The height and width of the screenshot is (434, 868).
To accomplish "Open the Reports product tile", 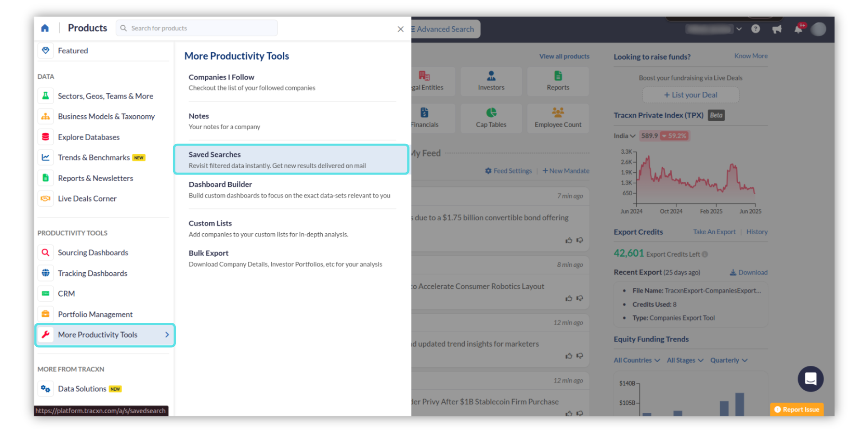I will click(x=558, y=81).
